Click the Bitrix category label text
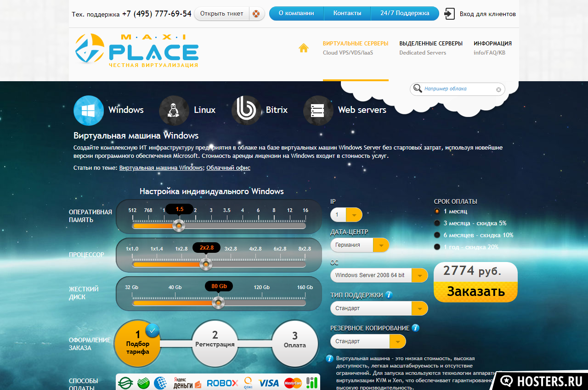The image size is (588, 390). click(277, 110)
